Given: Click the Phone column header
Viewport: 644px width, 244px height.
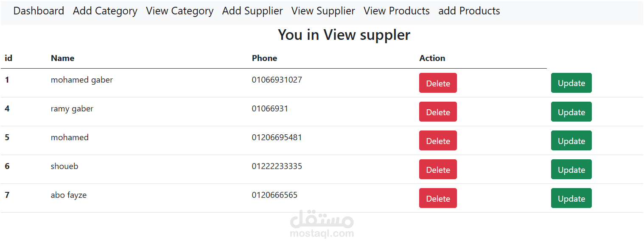Looking at the screenshot, I should tap(264, 58).
